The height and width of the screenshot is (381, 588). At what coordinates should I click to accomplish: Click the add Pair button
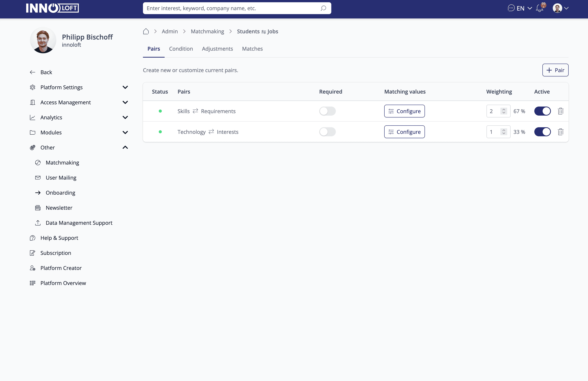click(x=555, y=70)
